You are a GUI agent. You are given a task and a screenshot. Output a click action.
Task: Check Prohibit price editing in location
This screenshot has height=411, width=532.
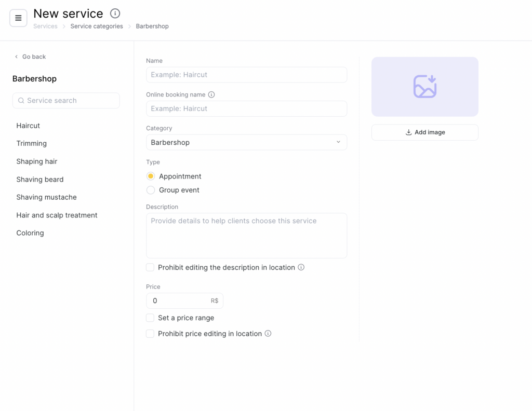pyautogui.click(x=150, y=334)
